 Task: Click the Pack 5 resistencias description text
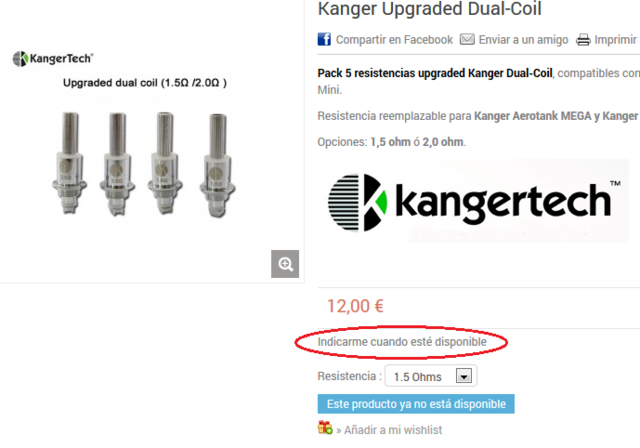[x=435, y=73]
